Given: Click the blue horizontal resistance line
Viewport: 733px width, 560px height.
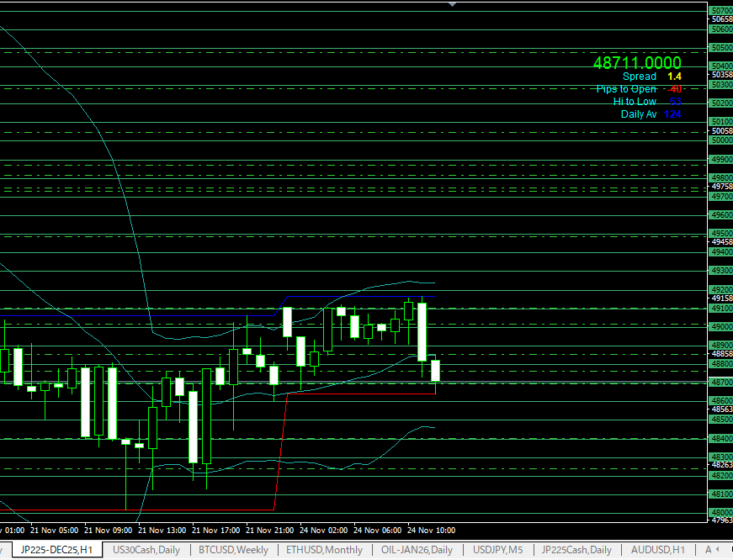Looking at the screenshot, I should pos(362,296).
